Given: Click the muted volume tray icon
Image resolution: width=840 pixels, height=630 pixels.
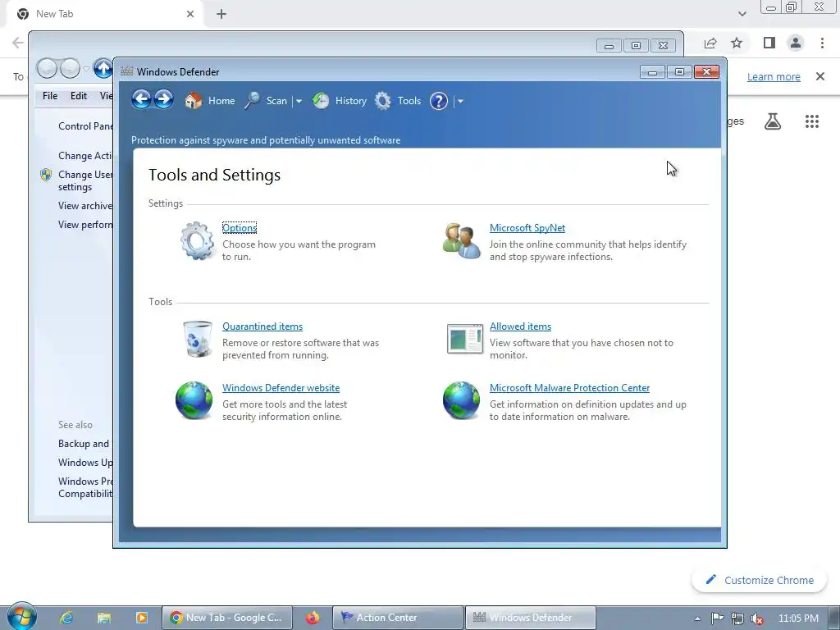Looking at the screenshot, I should click(757, 619).
